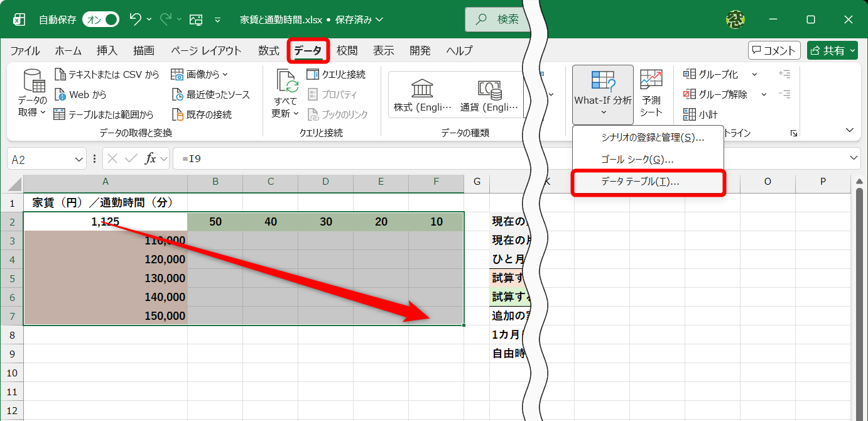Click the コメント button

point(774,51)
